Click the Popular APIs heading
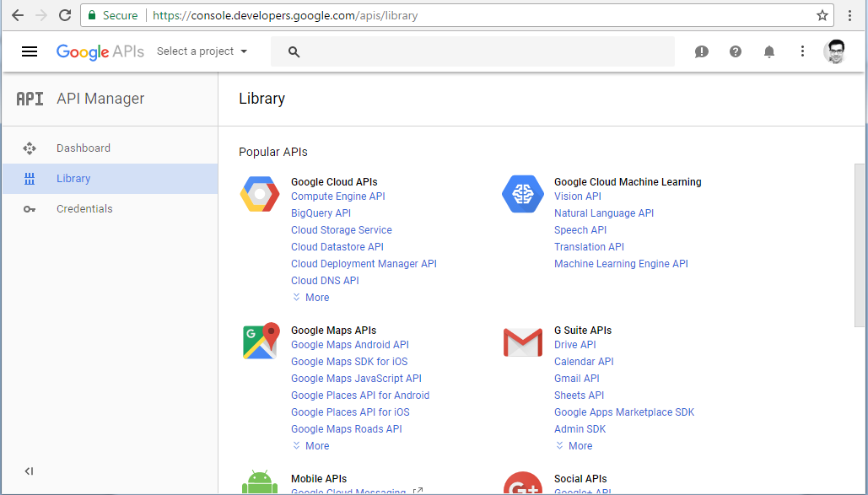The height and width of the screenshot is (495, 868). (x=273, y=153)
